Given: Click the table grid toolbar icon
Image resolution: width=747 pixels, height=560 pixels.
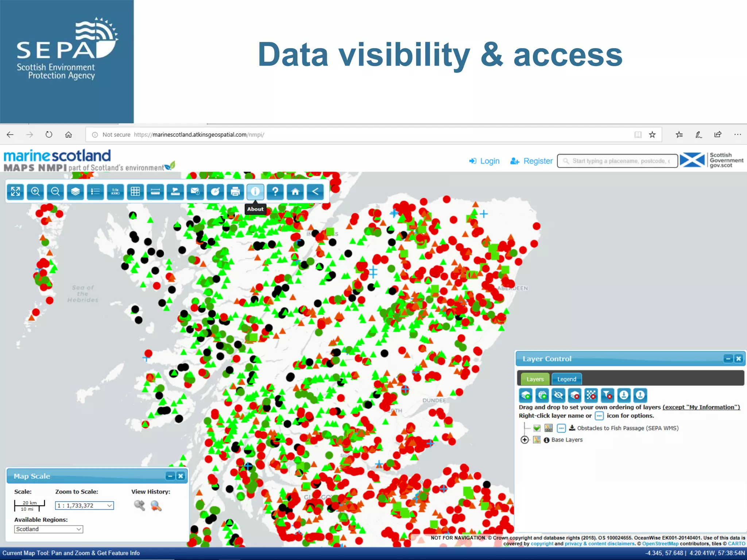Looking at the screenshot, I should [x=135, y=191].
